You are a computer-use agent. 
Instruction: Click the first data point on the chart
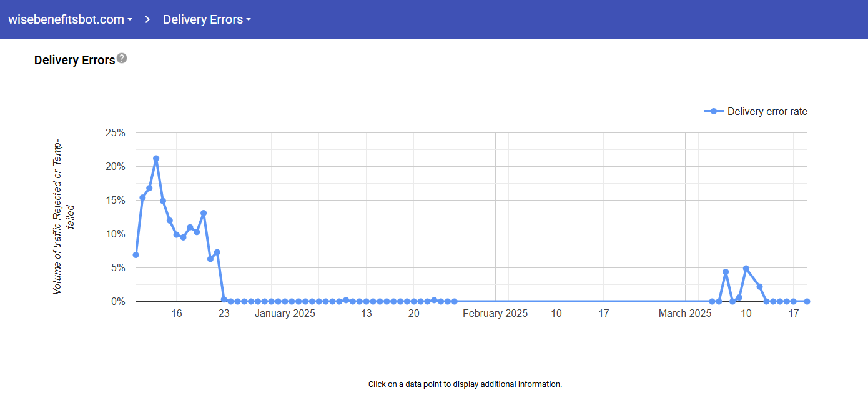click(x=136, y=255)
